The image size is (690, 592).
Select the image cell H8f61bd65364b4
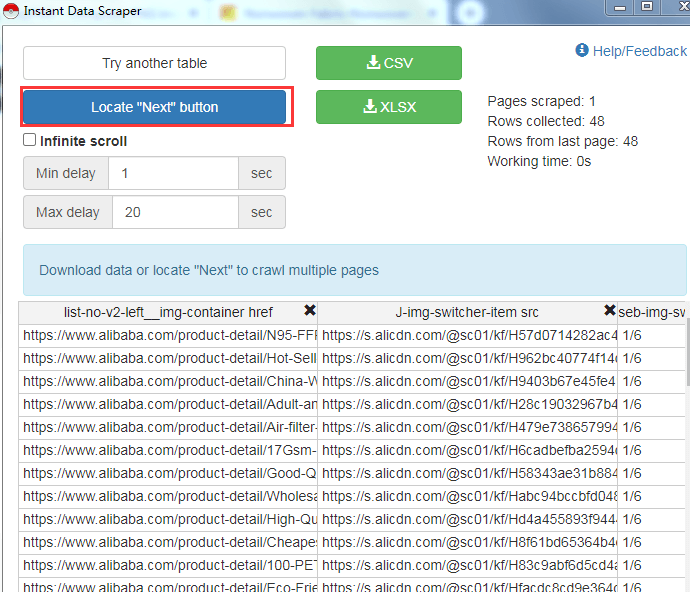pos(467,542)
